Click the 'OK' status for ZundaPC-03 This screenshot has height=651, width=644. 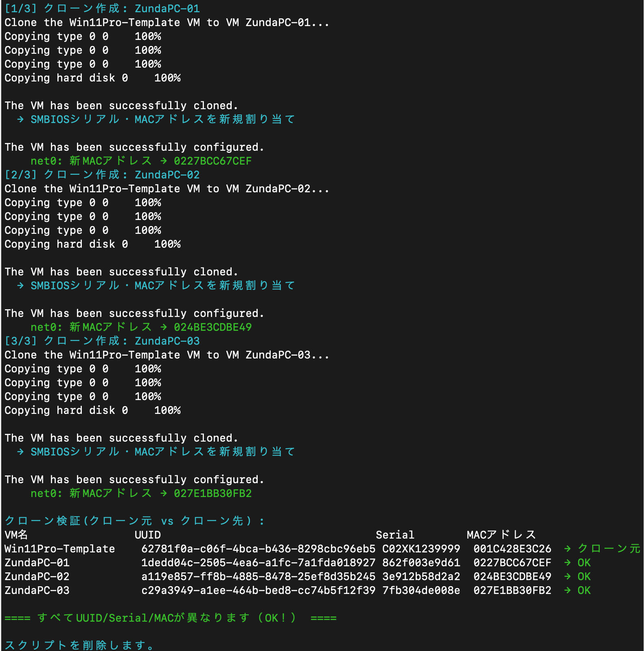(584, 590)
